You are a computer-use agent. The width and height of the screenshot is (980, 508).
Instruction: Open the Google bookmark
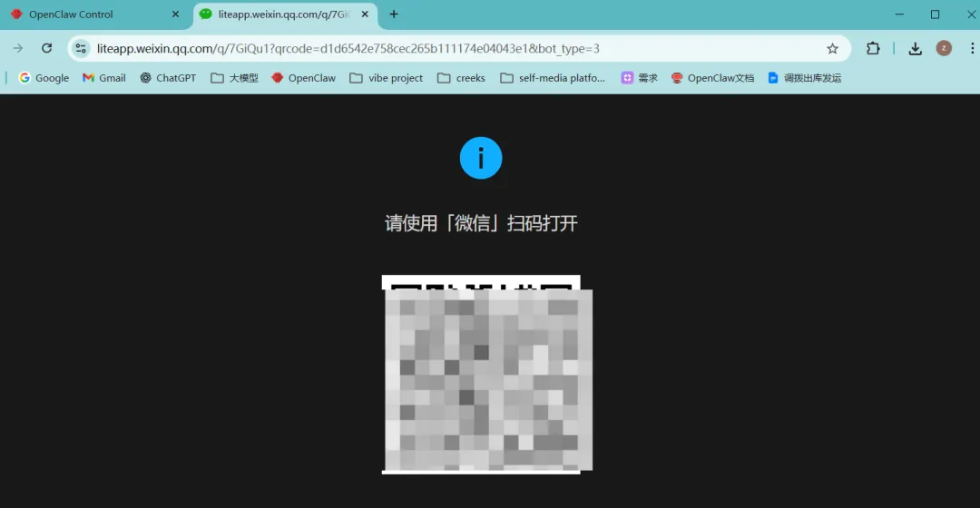pyautogui.click(x=44, y=78)
